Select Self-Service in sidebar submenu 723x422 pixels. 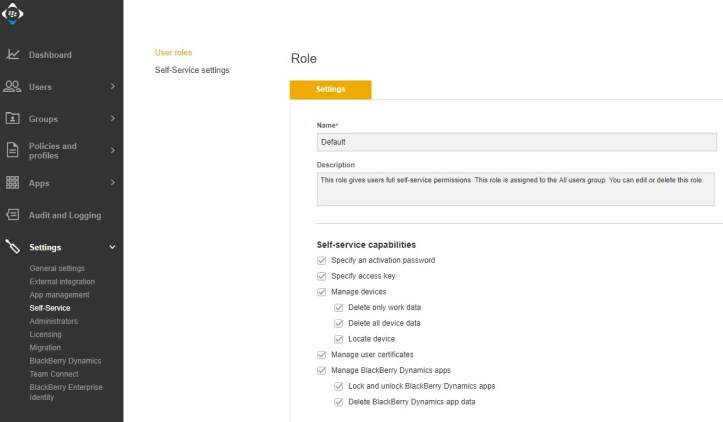(x=50, y=308)
